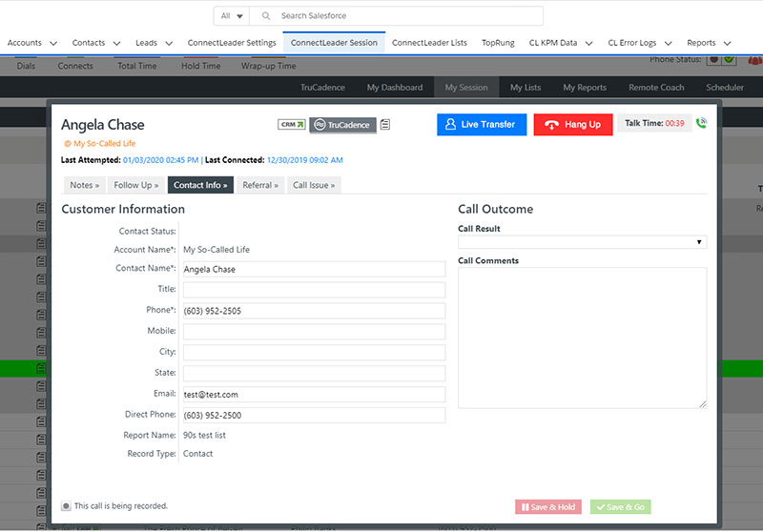
Task: Open Scheduler menu item
Action: pyautogui.click(x=725, y=88)
